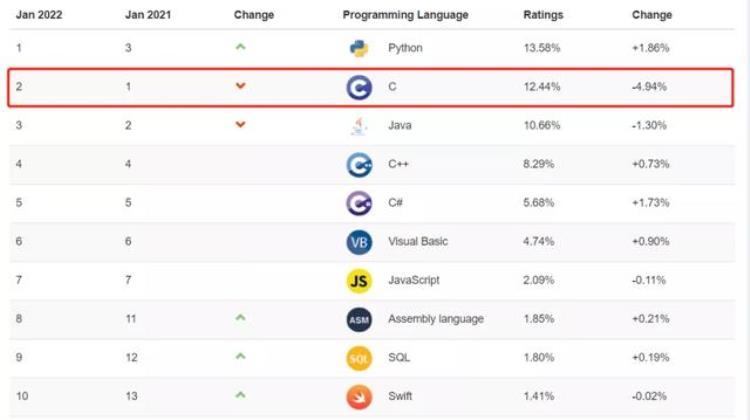Click the Java coffee cup icon
The image size is (750, 420).
359,126
